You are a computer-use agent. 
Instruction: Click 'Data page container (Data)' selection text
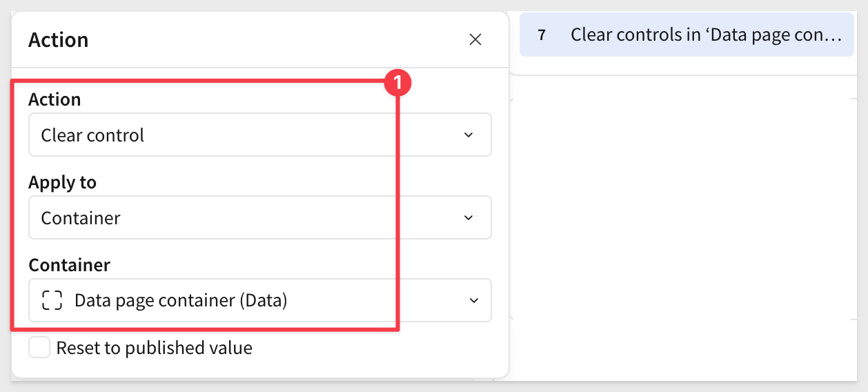pyautogui.click(x=181, y=300)
